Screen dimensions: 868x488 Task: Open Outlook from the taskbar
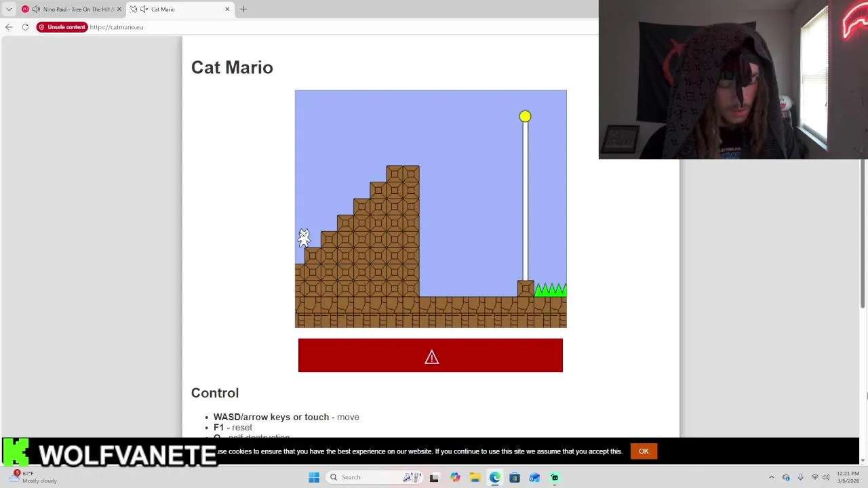point(534,477)
